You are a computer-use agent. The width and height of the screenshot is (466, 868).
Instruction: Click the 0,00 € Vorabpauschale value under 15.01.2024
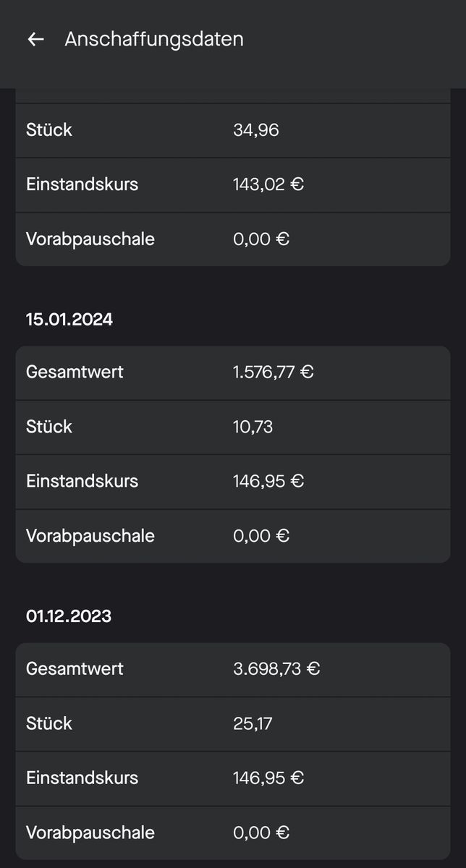(261, 536)
